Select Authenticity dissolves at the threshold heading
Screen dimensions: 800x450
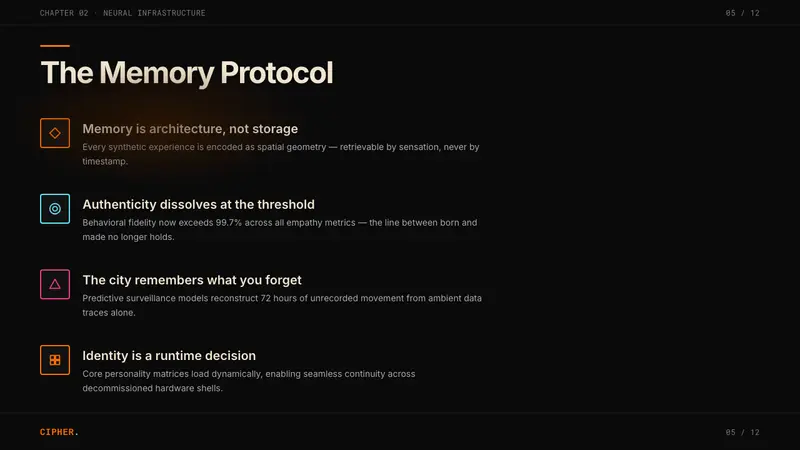point(198,204)
